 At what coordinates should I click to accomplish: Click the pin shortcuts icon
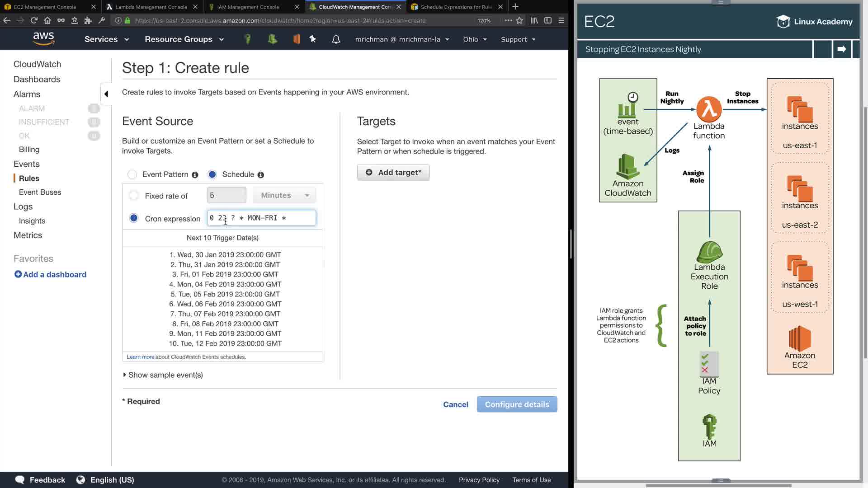312,39
